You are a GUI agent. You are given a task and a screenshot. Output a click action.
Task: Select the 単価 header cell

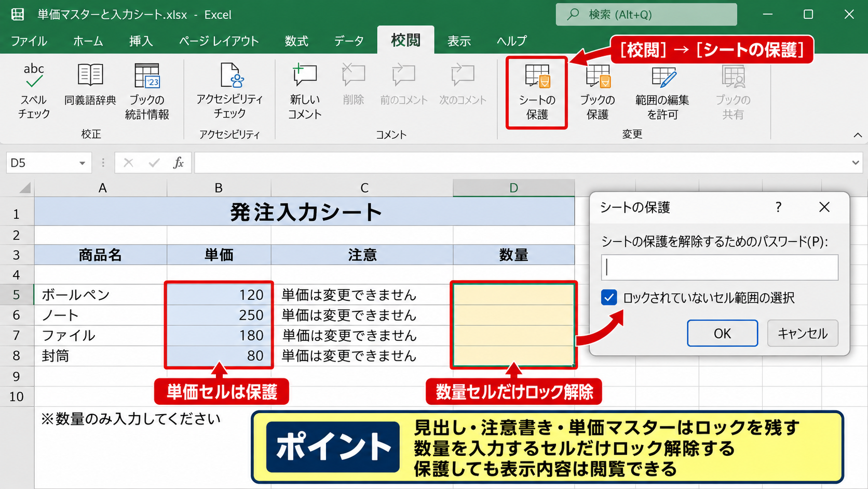pos(219,255)
